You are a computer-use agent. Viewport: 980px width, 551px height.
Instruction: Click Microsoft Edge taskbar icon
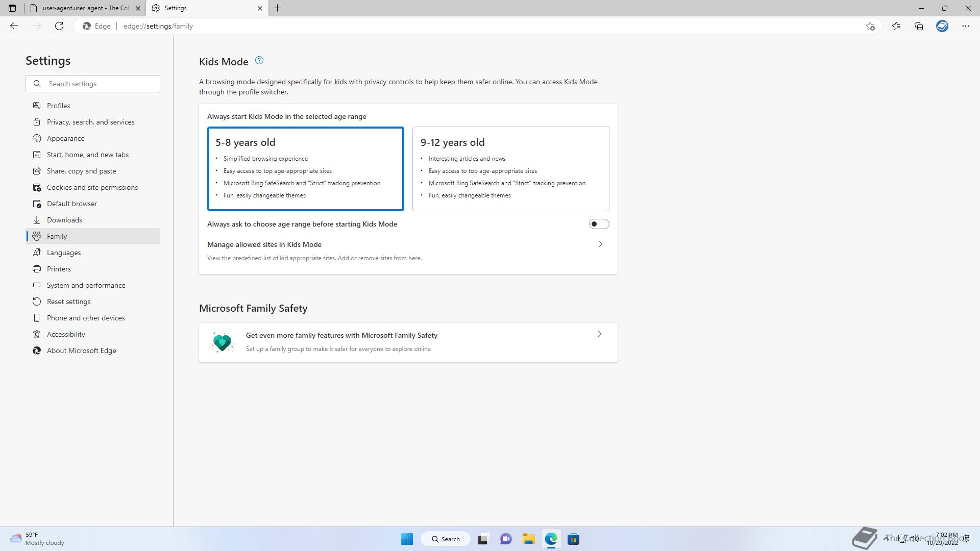click(x=551, y=539)
